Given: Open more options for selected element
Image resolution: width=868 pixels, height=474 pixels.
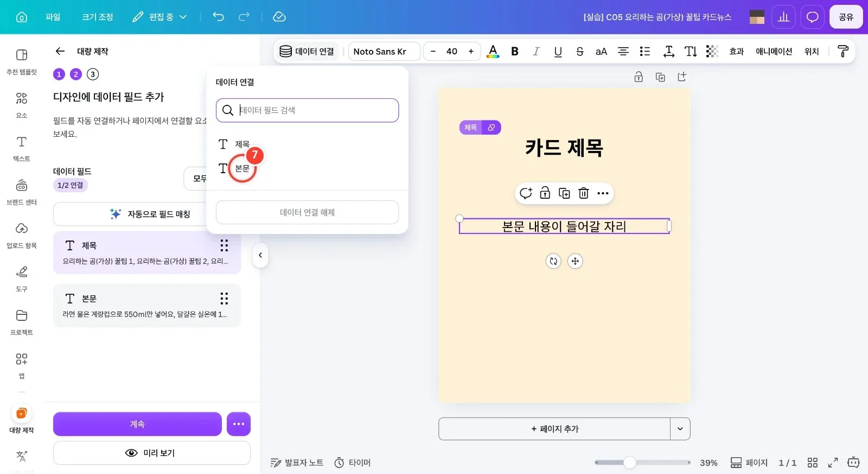Looking at the screenshot, I should (x=603, y=193).
